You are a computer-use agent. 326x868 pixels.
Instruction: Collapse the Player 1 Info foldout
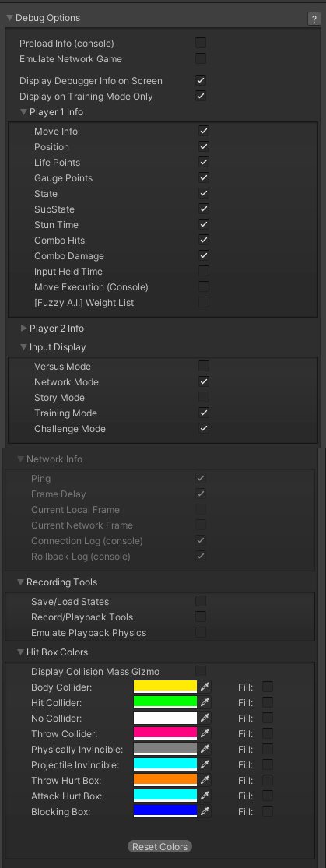coord(24,112)
